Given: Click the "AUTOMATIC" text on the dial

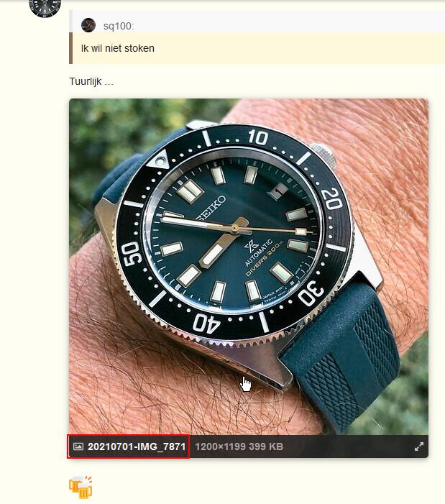Looking at the screenshot, I should click(x=259, y=252).
